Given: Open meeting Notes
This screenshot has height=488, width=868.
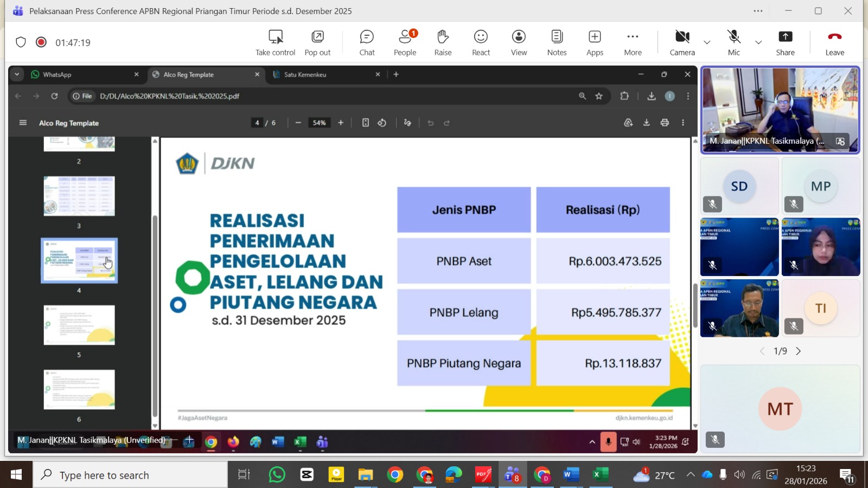Looking at the screenshot, I should (557, 42).
